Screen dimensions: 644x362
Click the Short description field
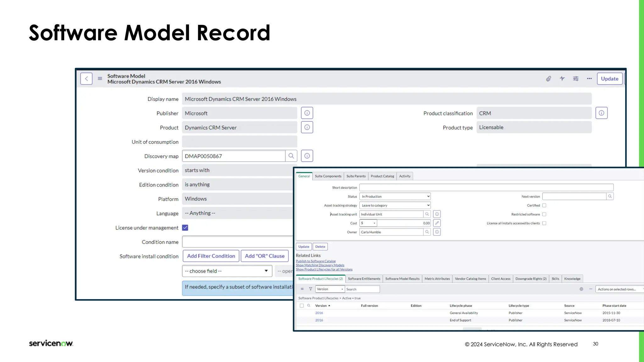click(x=486, y=188)
